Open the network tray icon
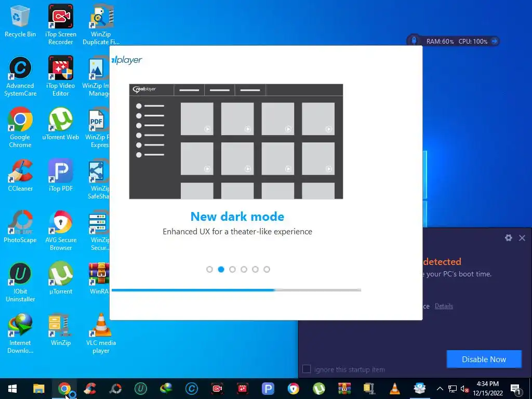Viewport: 532px width, 399px height. (x=453, y=389)
